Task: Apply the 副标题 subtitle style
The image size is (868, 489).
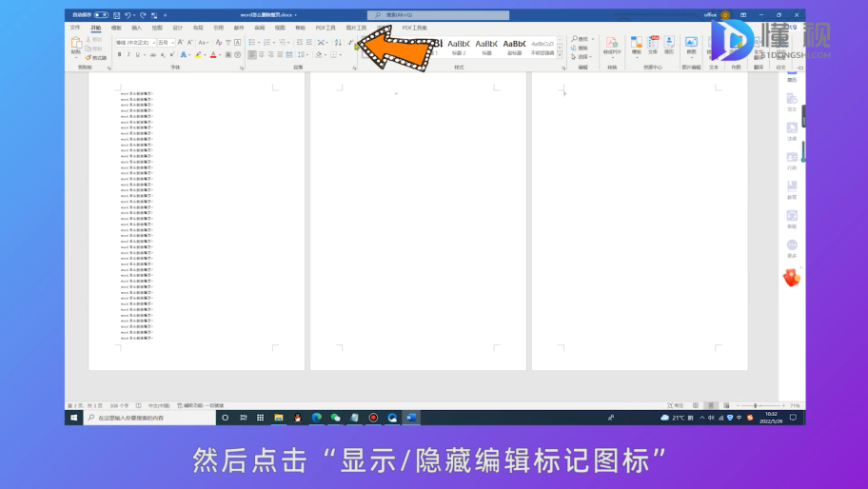Action: click(514, 47)
